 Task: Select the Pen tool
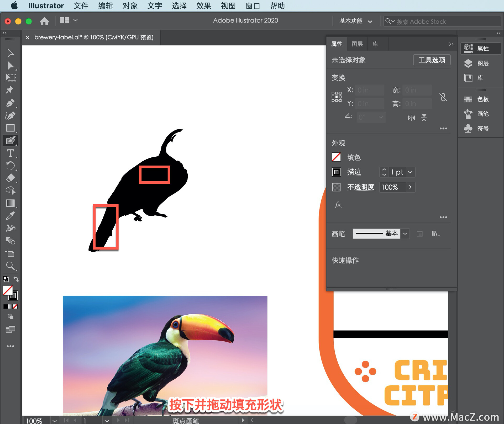[10, 103]
